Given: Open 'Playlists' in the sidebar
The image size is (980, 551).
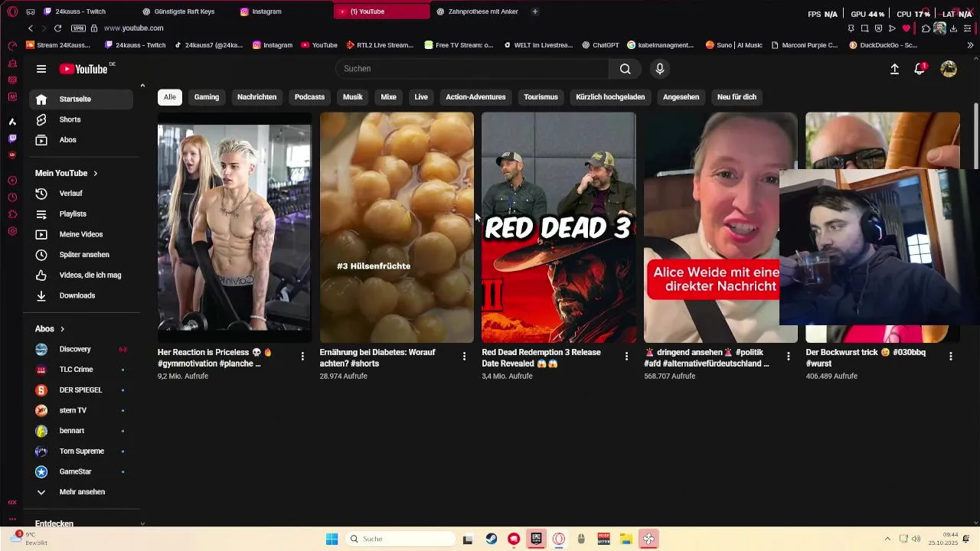Looking at the screenshot, I should [x=81, y=214].
